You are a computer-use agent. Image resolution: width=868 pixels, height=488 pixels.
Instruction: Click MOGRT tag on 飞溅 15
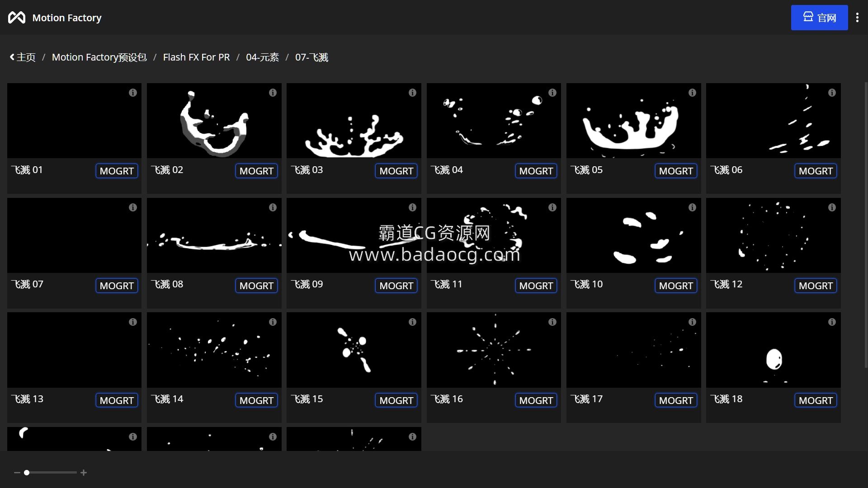coord(396,400)
